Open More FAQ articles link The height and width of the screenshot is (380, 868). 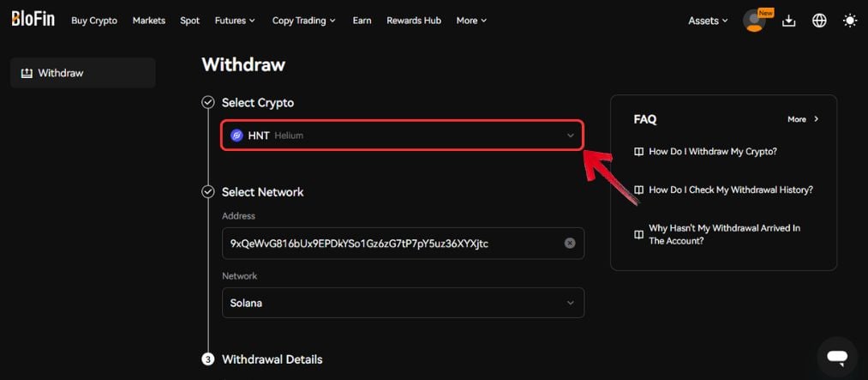pyautogui.click(x=803, y=119)
